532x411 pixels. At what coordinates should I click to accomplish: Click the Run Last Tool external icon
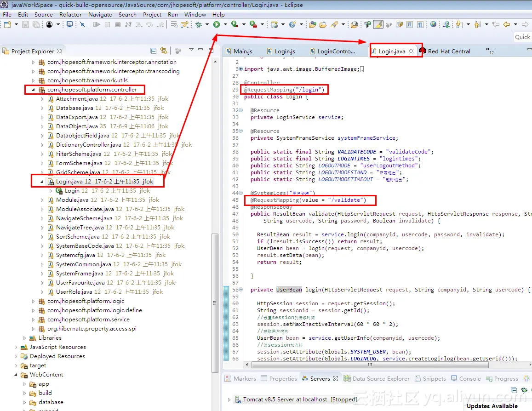[x=253, y=24]
